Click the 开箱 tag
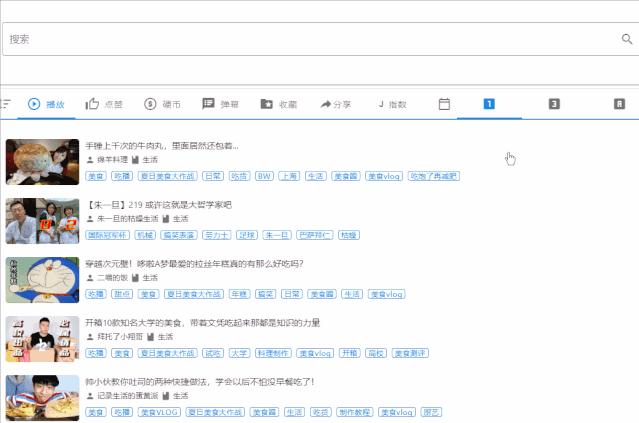 [350, 353]
